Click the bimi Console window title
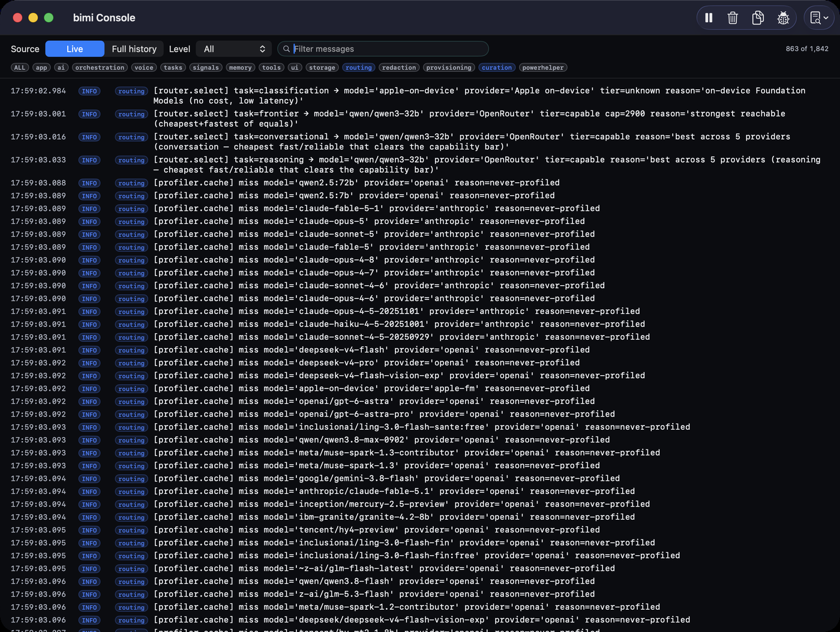 point(104,18)
